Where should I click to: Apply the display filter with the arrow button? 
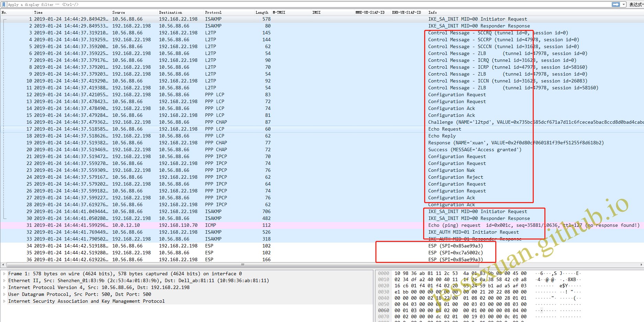click(616, 4)
